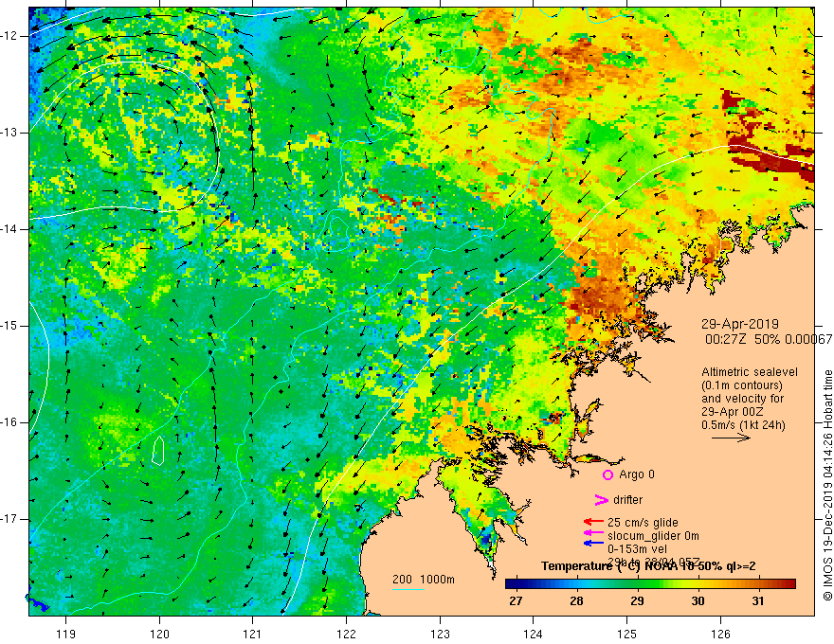Click longitude axis label 119
Image resolution: width=834 pixels, height=644 pixels.
coord(66,634)
